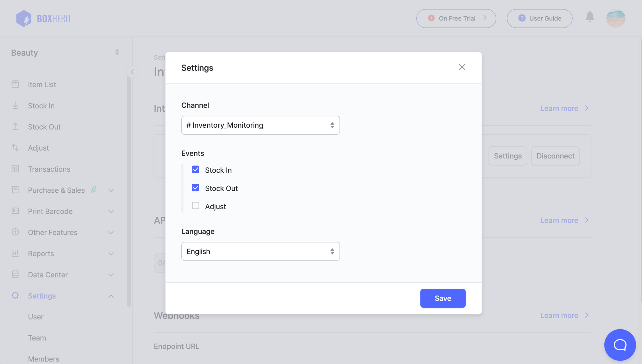Open the Team settings submenu item

coord(37,338)
